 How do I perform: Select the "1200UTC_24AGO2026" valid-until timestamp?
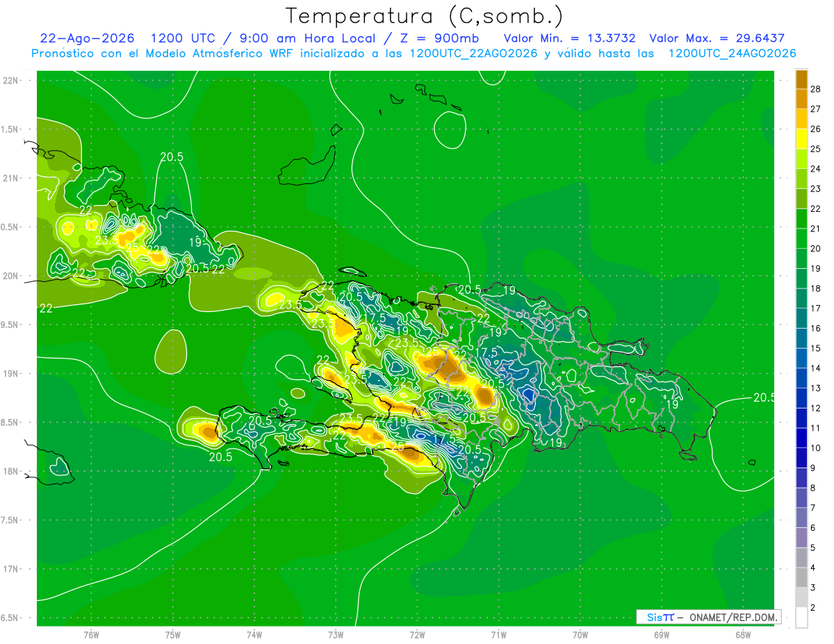point(733,53)
